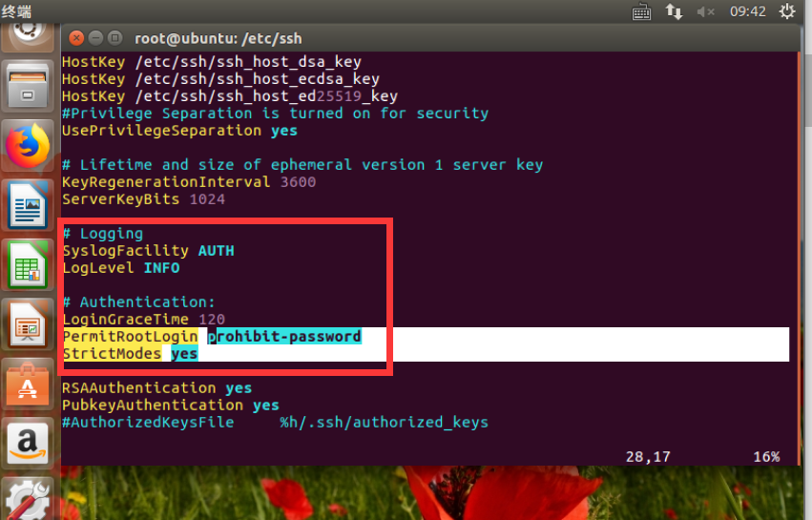The width and height of the screenshot is (812, 520).
Task: Click UsePrivilegeSeparation yes line
Action: point(179,130)
